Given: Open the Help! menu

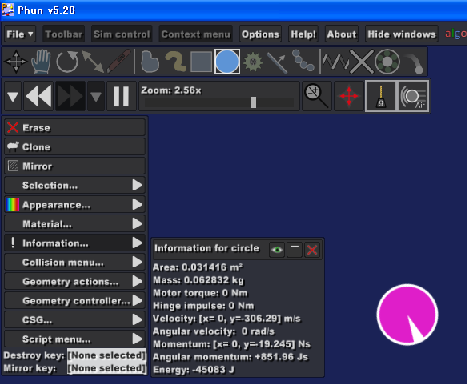Looking at the screenshot, I should 303,34.
